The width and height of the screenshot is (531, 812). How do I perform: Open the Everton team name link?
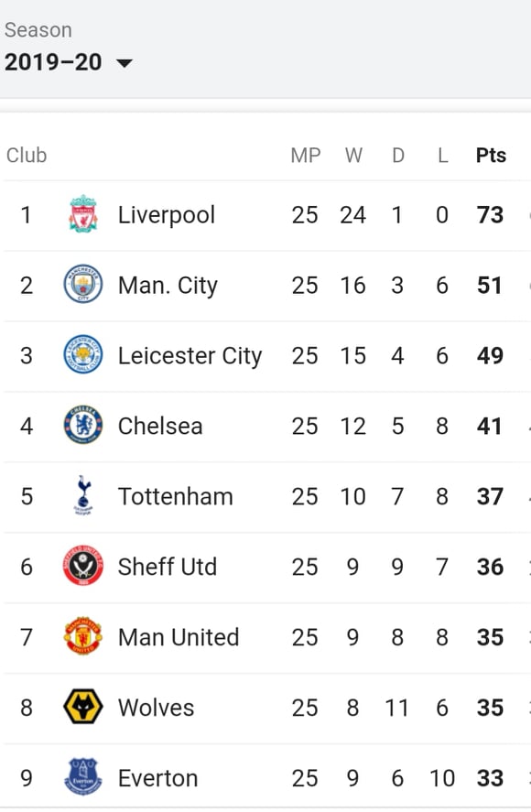click(x=158, y=778)
